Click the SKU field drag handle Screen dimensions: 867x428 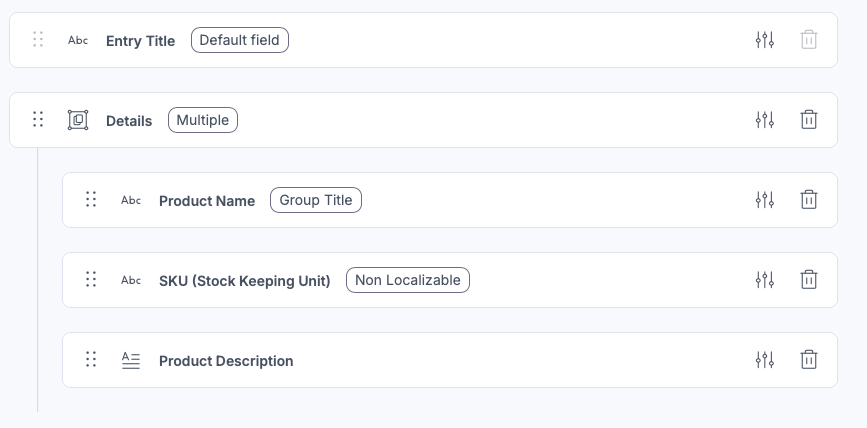click(x=91, y=280)
